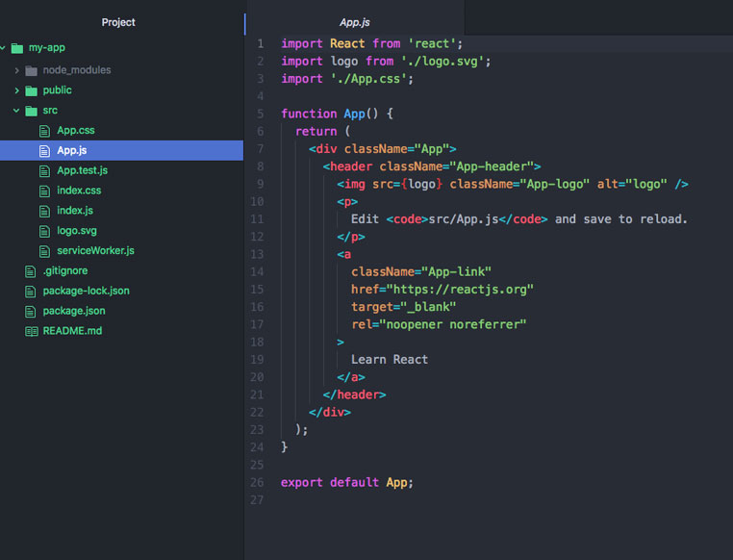Click the div className="App" opening tag
Viewport: 733px width, 560px height.
383,149
